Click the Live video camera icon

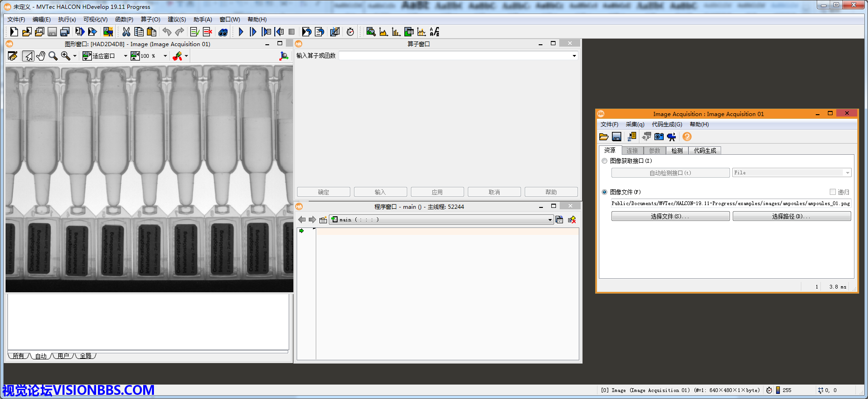(671, 137)
